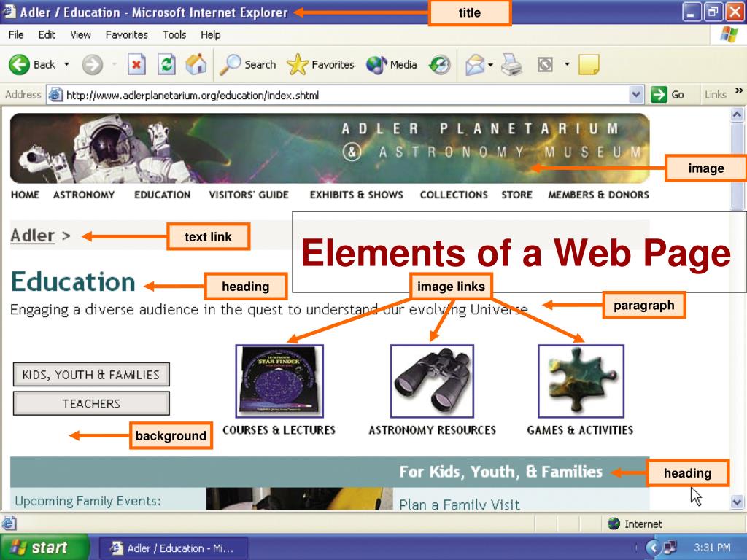Click the green Back arrow icon
The width and height of the screenshot is (747, 560).
click(19, 64)
